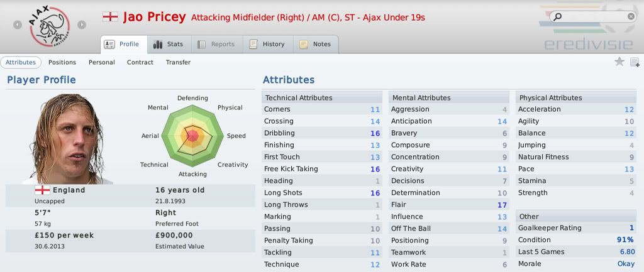Click the next player arrow icon
The width and height of the screenshot is (644, 272).
pyautogui.click(x=82, y=24)
